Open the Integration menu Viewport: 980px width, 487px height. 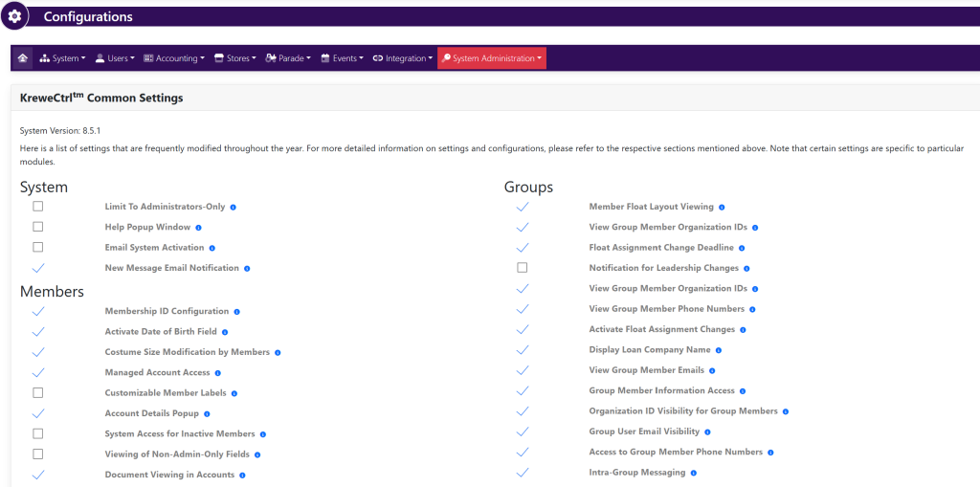tap(401, 58)
